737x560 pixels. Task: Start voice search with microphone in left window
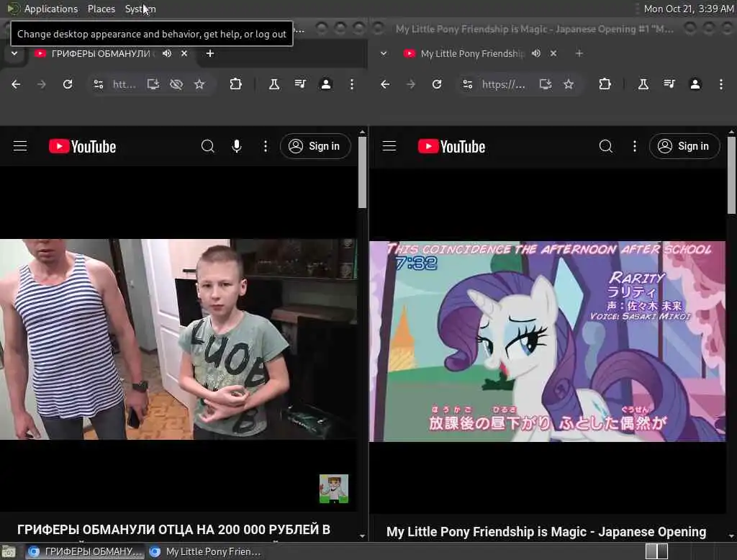pyautogui.click(x=237, y=146)
